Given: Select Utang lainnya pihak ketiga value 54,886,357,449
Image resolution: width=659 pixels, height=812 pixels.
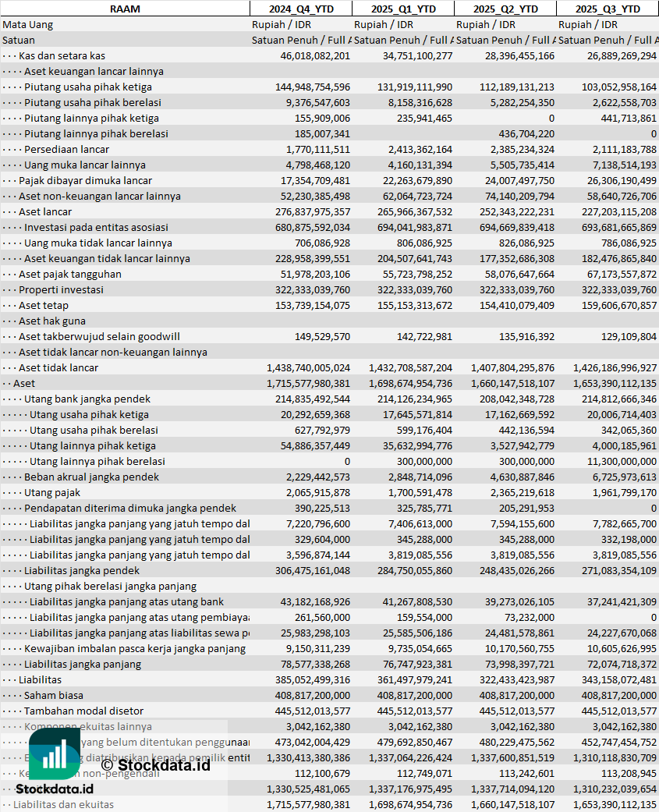Looking at the screenshot, I should coord(315,446).
